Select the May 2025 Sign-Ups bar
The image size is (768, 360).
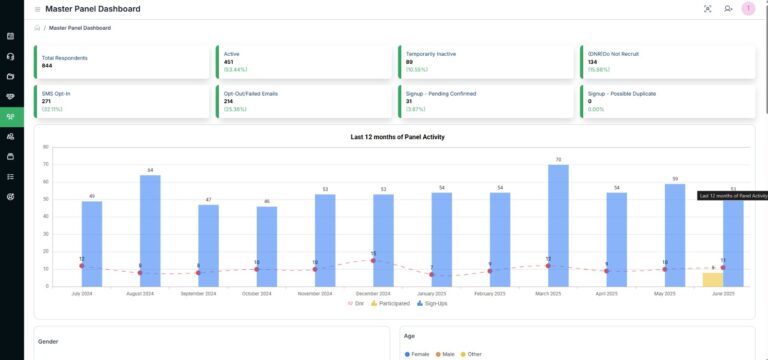[675, 235]
